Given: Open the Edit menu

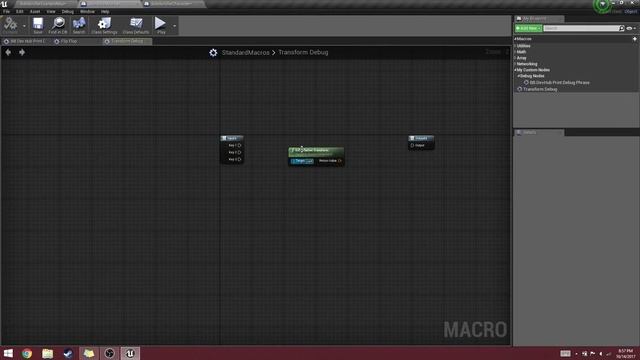Looking at the screenshot, I should coord(20,11).
